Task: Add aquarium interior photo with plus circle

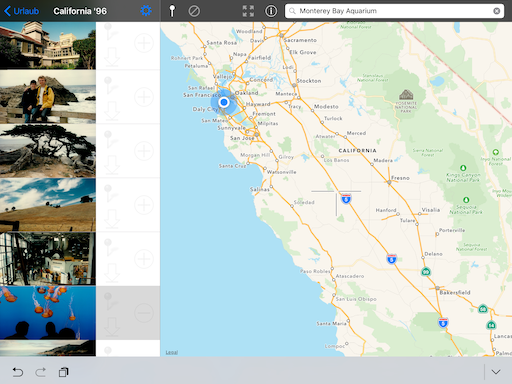Action: pos(144,259)
